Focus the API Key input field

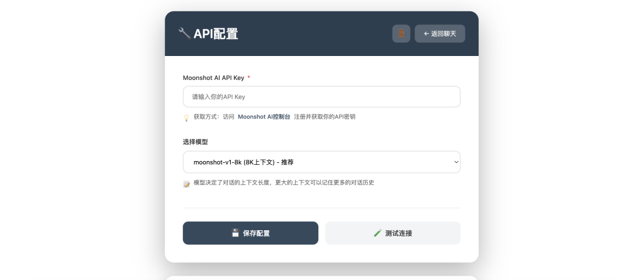pos(321,97)
